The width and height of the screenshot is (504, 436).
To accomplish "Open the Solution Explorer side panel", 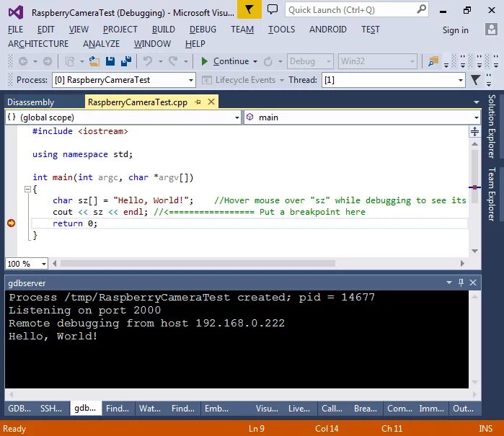I will click(x=492, y=126).
